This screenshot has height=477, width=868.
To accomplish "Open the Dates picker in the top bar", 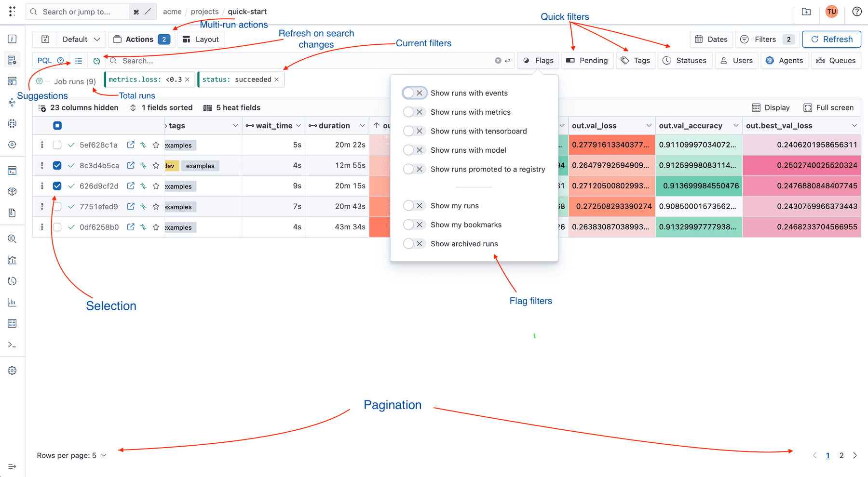I will click(711, 39).
